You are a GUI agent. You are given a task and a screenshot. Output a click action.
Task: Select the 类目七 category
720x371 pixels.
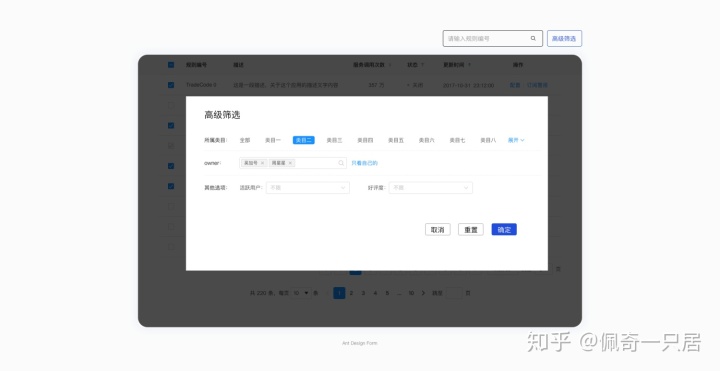[x=457, y=140]
